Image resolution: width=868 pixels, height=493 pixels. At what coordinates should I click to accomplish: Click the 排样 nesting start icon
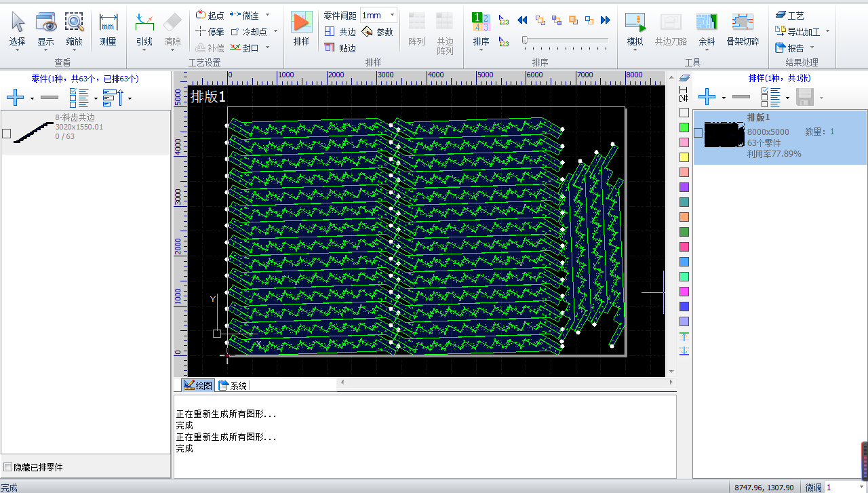301,23
